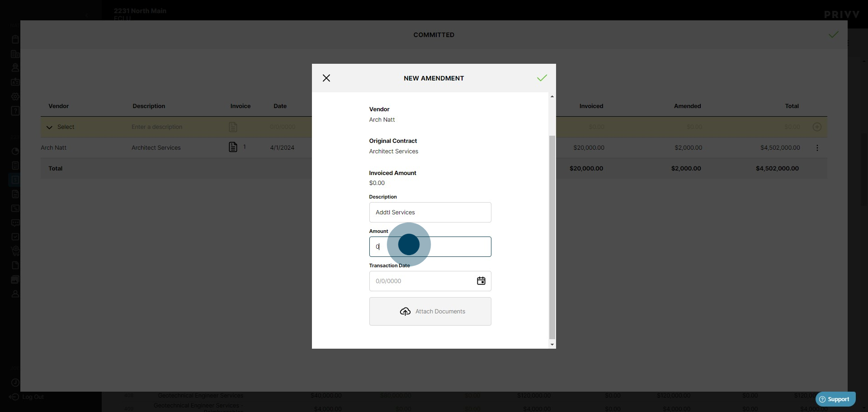Screen dimensions: 868x412
Task: Click the grand total $4,502,000.00 in Total row
Action: [777, 169]
